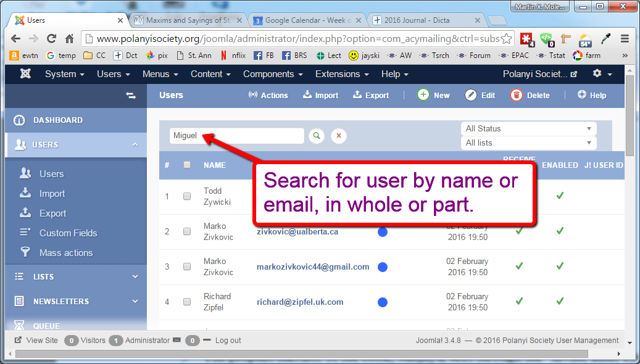
Task: Click the Log out link in footer
Action: 228,340
